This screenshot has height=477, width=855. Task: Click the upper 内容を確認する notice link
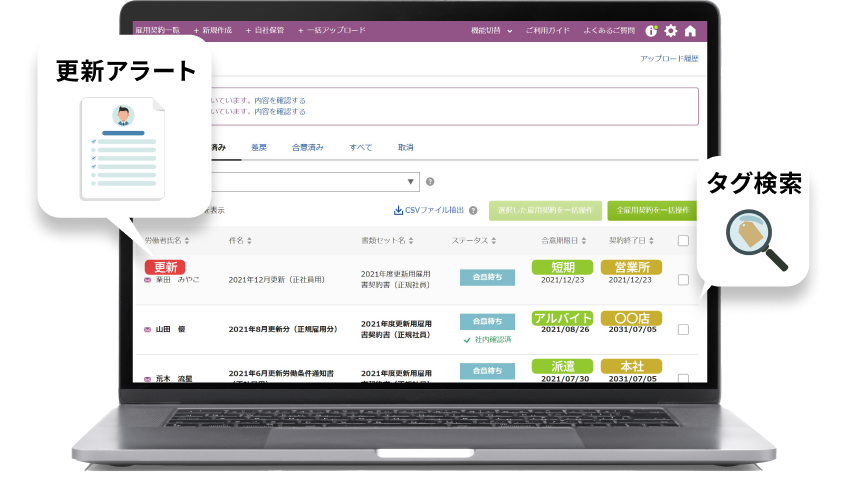[x=280, y=100]
